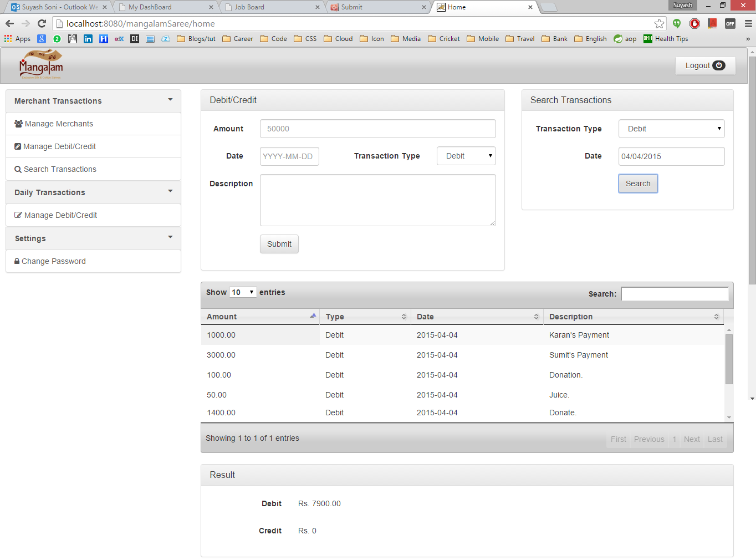Screen dimensions: 756x560
Task: Open a new browser tab
Action: (549, 7)
